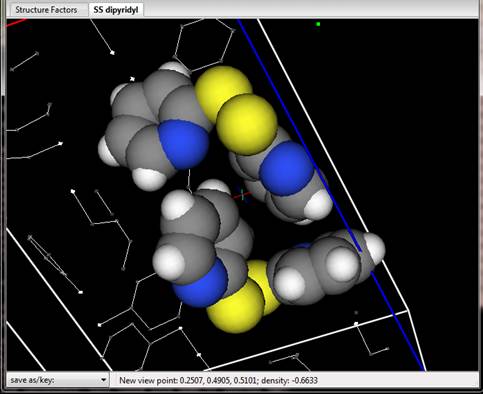Open the save as/key dropdown
This screenshot has width=483, height=394.
pos(58,380)
